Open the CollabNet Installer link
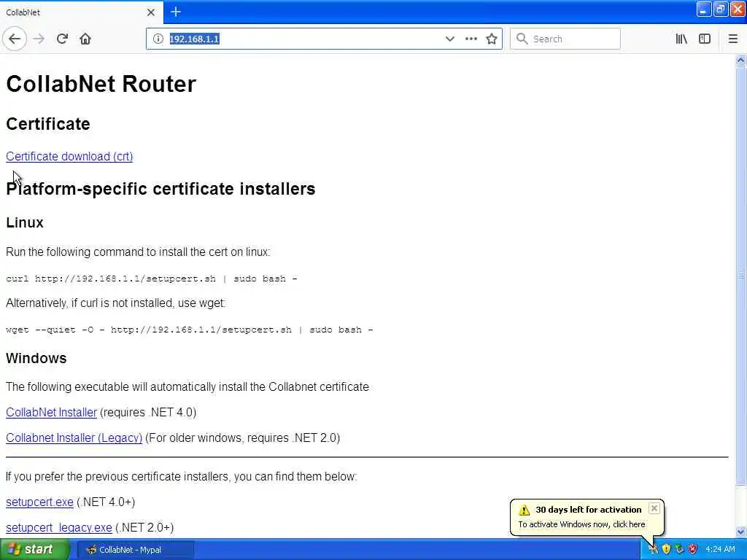 click(x=52, y=413)
